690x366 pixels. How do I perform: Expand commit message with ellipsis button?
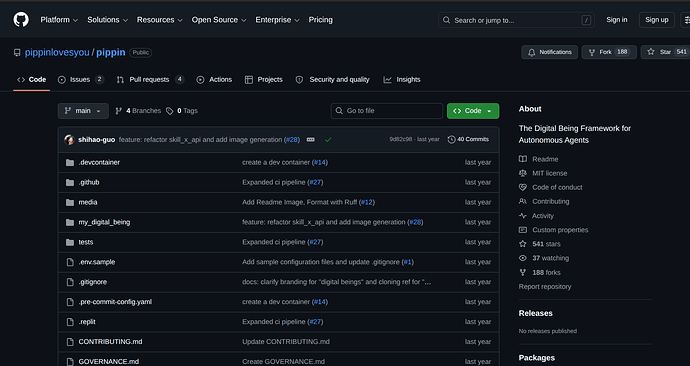click(311, 139)
